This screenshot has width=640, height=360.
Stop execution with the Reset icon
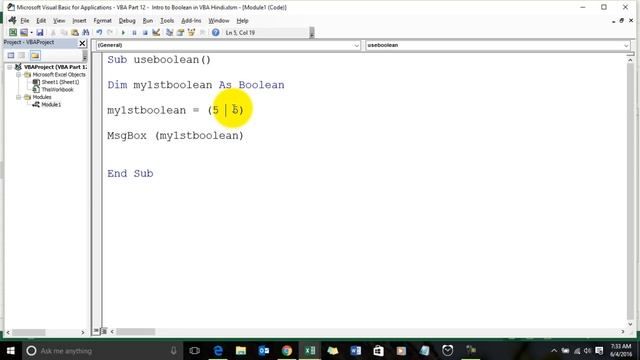tap(145, 33)
